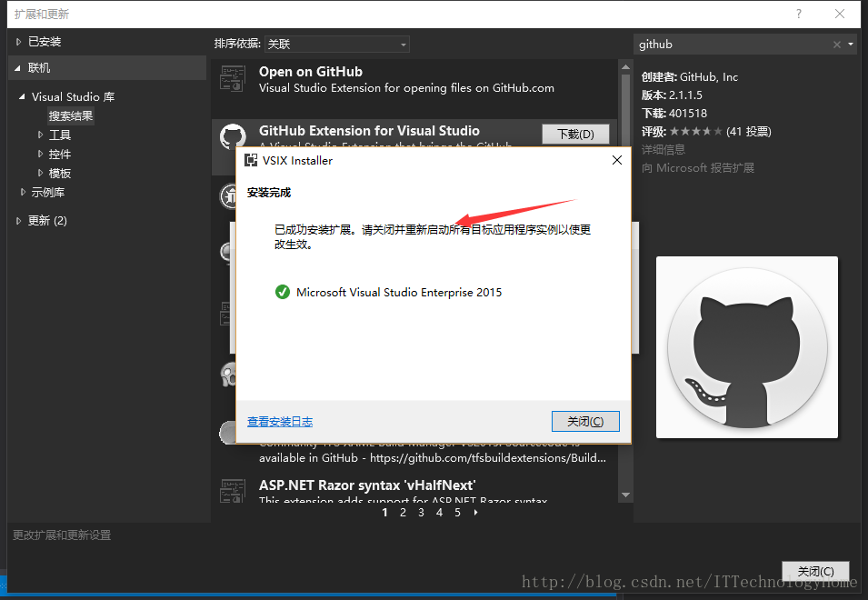The height and width of the screenshot is (600, 868).
Task: Expand the 示例库 node
Action: coord(23,192)
